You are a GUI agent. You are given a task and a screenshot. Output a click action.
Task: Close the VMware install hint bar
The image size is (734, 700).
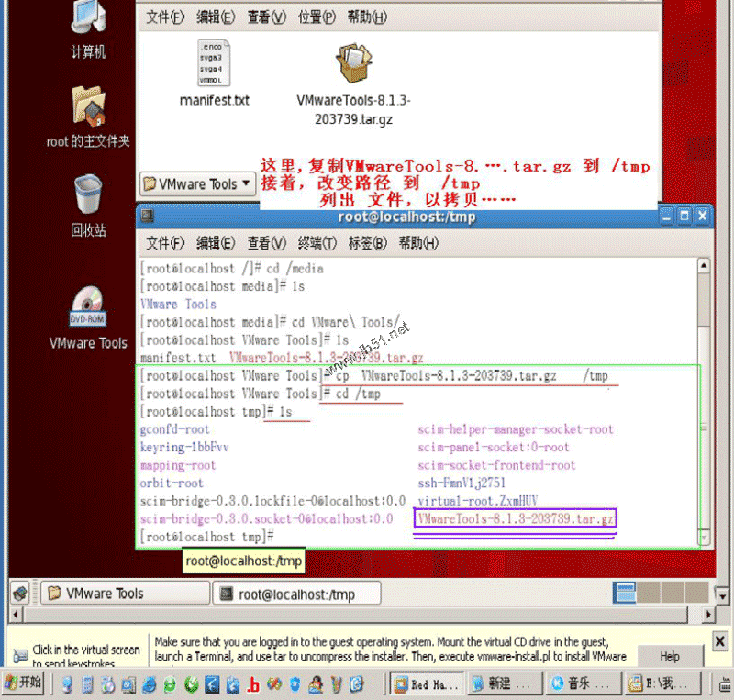720,640
